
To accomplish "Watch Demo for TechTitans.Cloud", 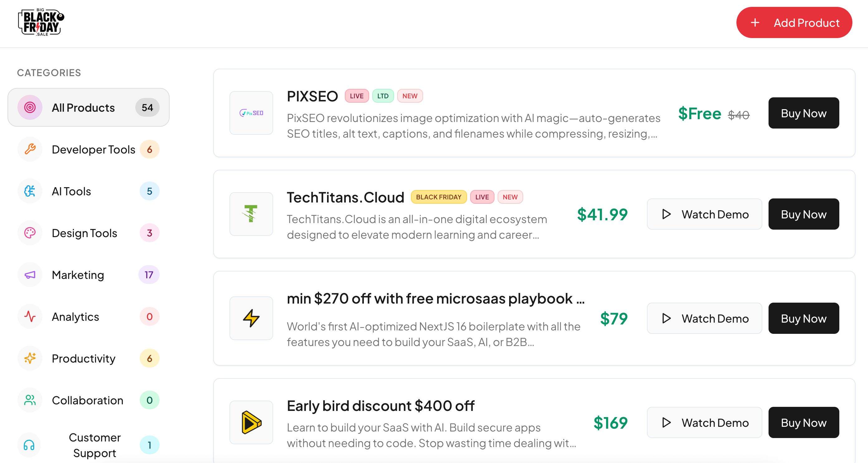I will pyautogui.click(x=704, y=214).
